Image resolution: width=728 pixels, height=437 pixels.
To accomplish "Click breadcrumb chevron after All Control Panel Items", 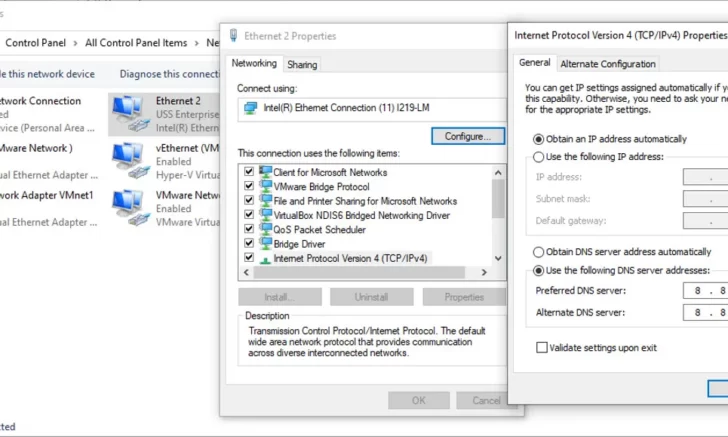I will click(197, 43).
